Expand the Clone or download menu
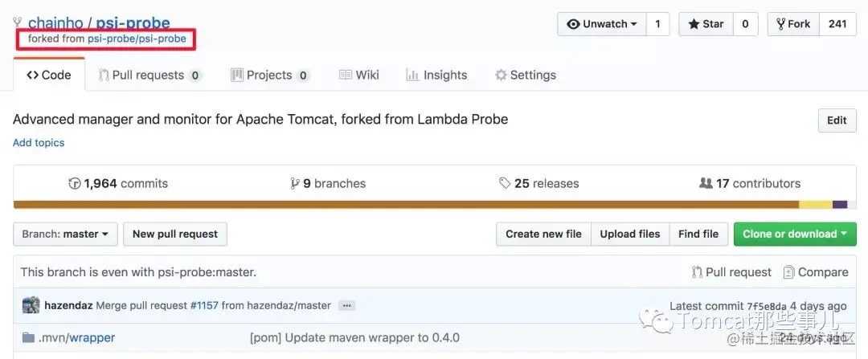 (794, 234)
